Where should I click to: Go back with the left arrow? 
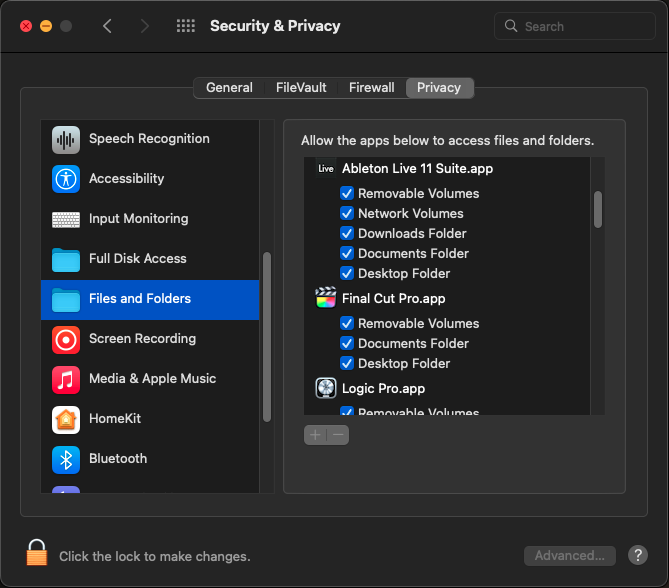point(107,26)
